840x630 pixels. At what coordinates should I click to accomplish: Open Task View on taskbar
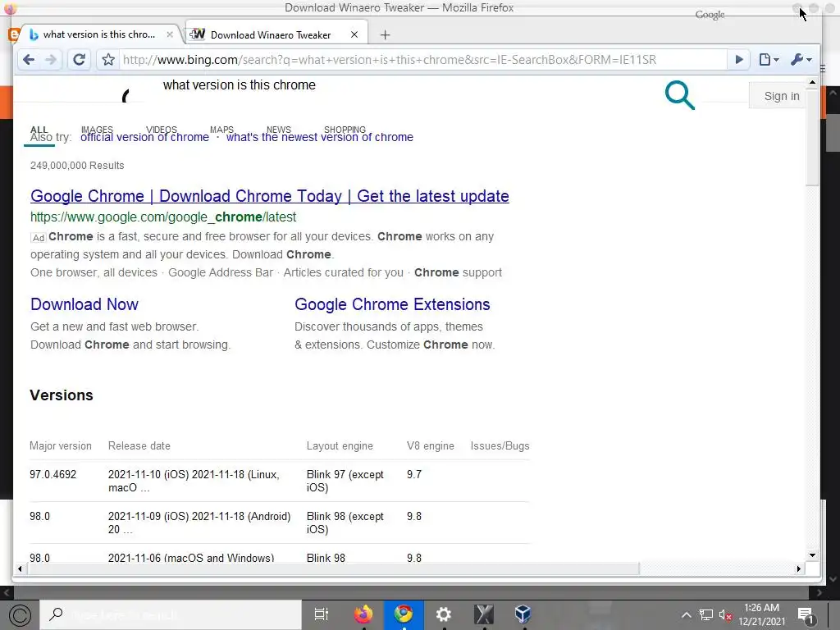pos(321,614)
